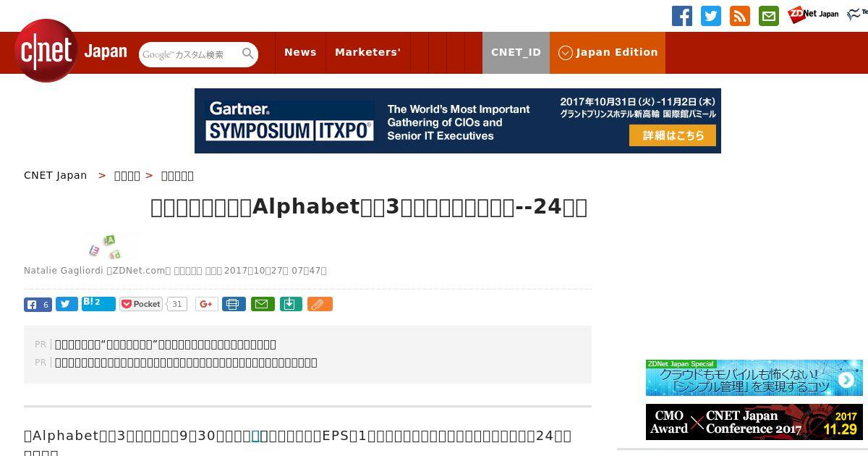868x456 pixels.
Task: Expand the Japan Edition dropdown
Action: [x=608, y=52]
